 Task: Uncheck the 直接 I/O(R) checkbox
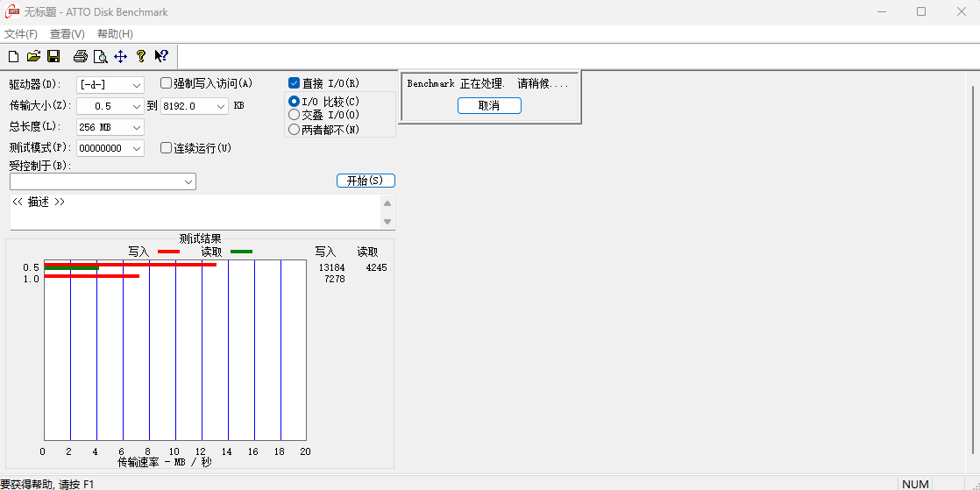[295, 83]
